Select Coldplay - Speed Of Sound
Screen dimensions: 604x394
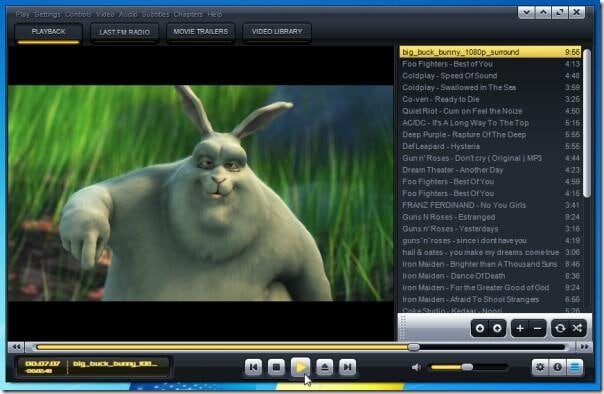tap(490, 76)
